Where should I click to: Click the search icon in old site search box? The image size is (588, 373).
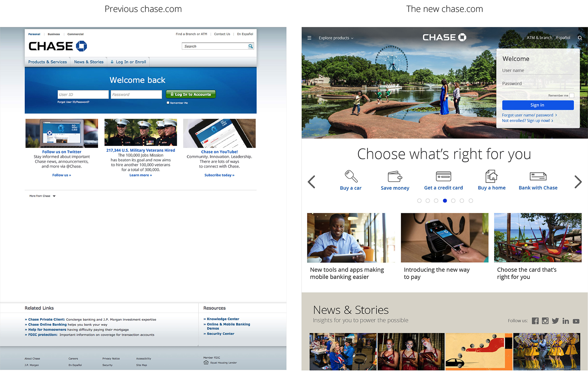[x=251, y=46]
